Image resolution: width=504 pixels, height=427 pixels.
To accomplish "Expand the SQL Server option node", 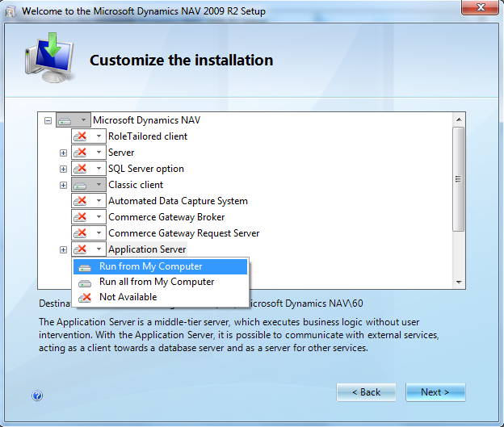I will click(x=63, y=169).
